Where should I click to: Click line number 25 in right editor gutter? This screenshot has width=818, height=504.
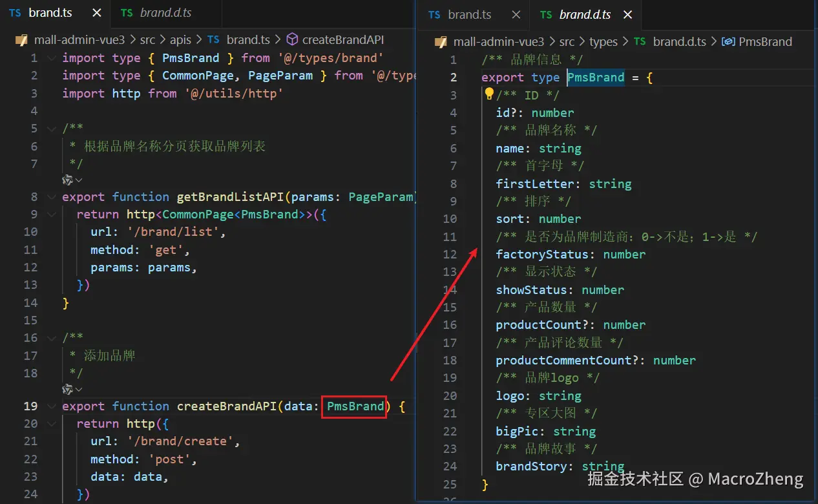click(450, 483)
